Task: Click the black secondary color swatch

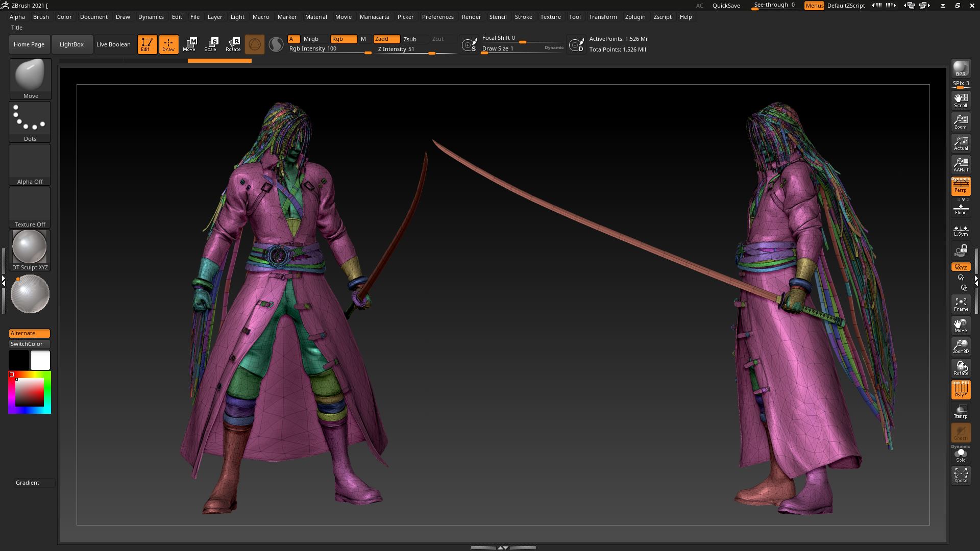Action: [19, 360]
